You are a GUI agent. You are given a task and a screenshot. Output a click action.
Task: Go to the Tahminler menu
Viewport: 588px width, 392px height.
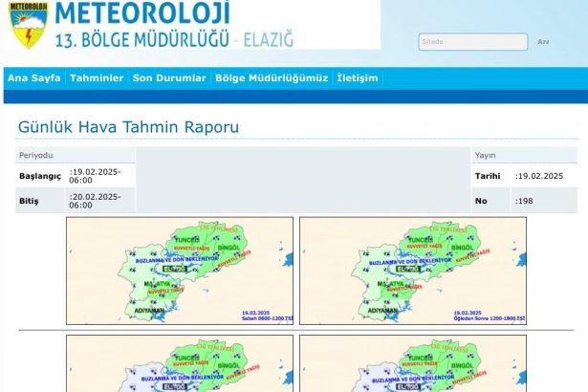tap(97, 77)
